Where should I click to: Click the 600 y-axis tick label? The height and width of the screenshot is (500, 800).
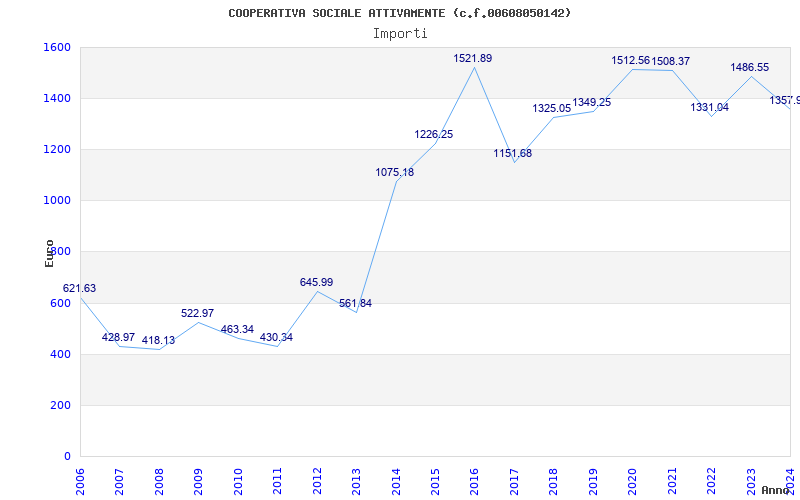pos(61,304)
